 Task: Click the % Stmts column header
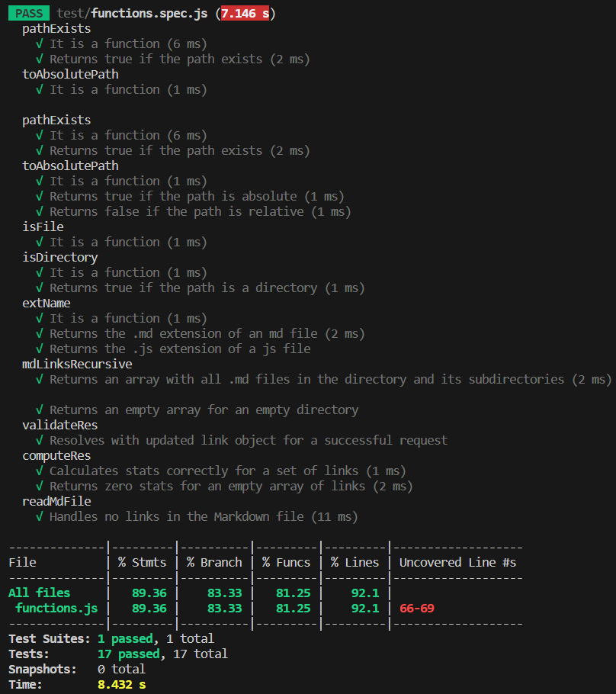[x=142, y=563]
